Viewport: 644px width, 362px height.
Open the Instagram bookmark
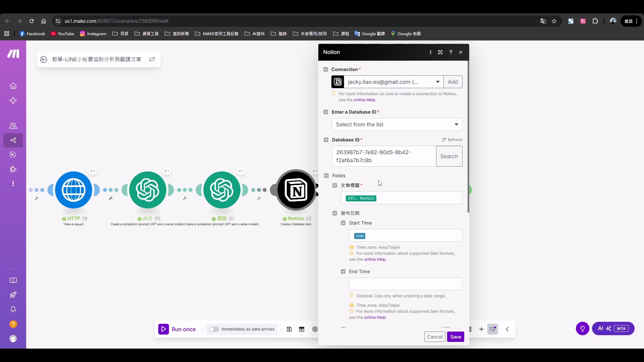pyautogui.click(x=93, y=34)
